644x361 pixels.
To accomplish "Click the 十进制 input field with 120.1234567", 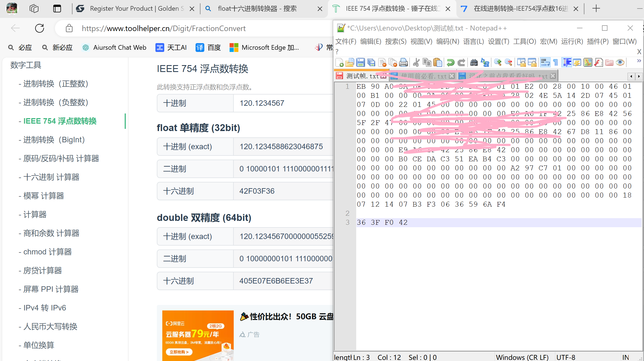I will click(x=283, y=103).
